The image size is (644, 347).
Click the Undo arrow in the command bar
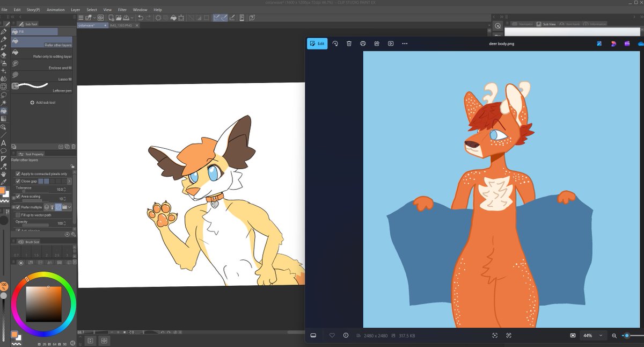coord(140,17)
